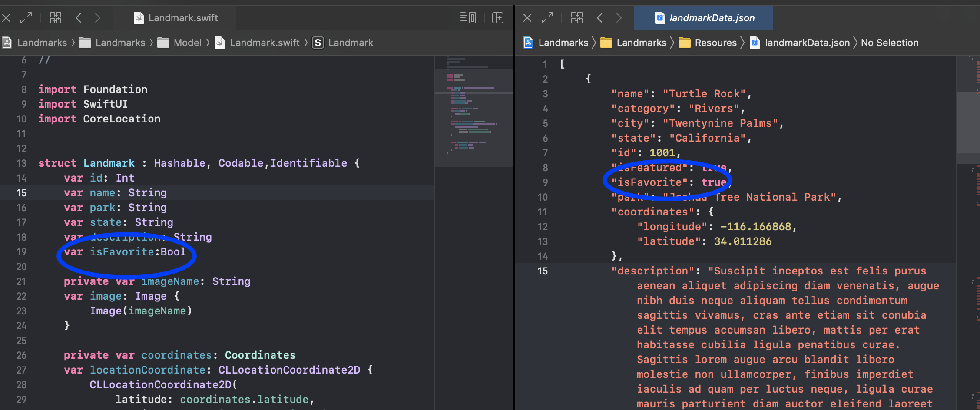Click the longitude value -116.166868

click(756, 227)
